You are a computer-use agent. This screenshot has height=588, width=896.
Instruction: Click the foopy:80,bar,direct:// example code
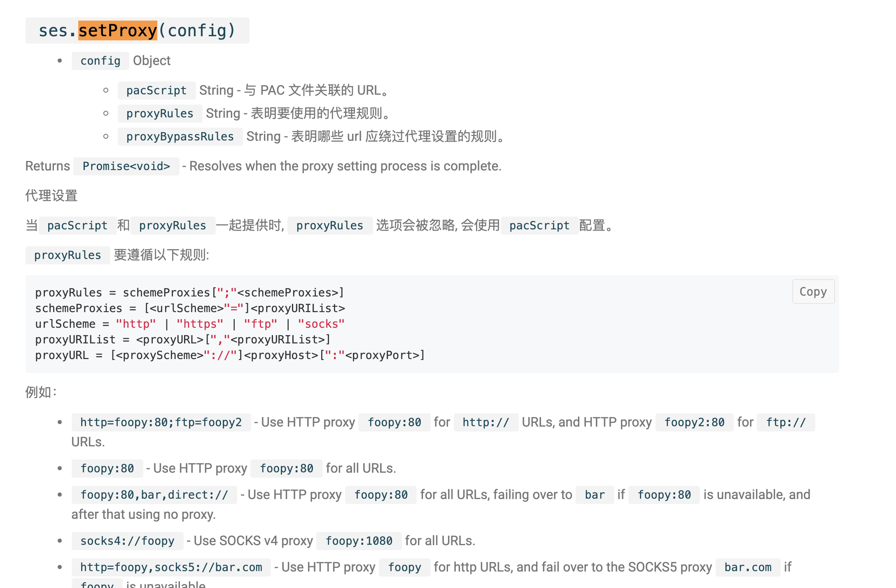coord(154,495)
